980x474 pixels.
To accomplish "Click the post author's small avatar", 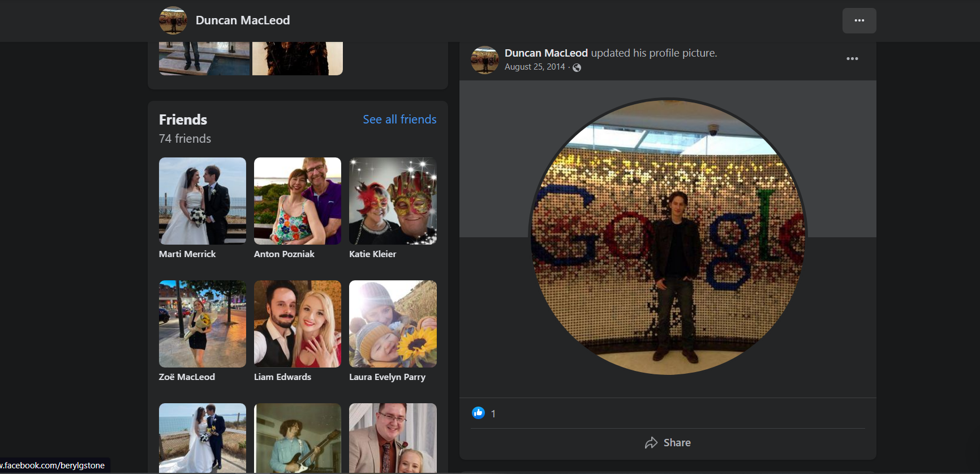I will click(485, 60).
